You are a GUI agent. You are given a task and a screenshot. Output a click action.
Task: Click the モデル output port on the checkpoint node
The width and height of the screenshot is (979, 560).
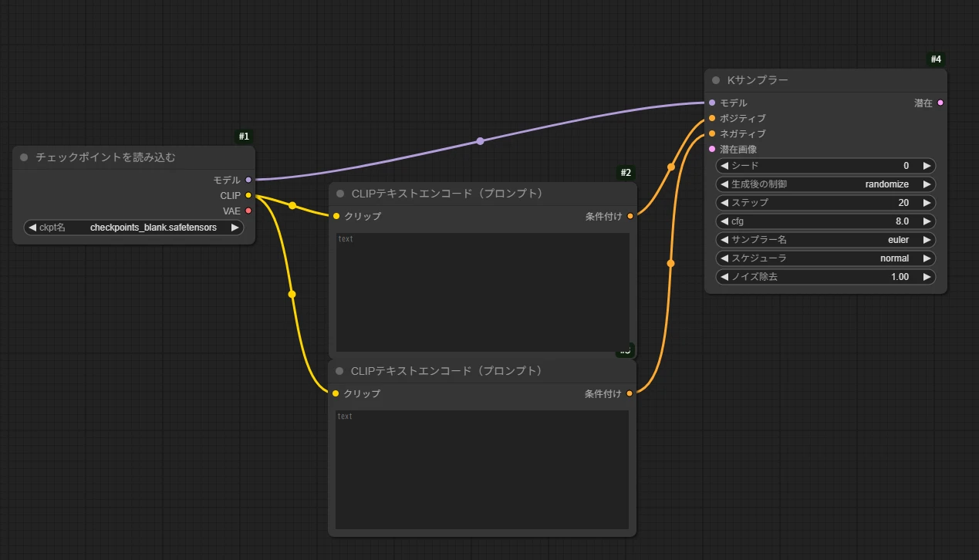(248, 180)
